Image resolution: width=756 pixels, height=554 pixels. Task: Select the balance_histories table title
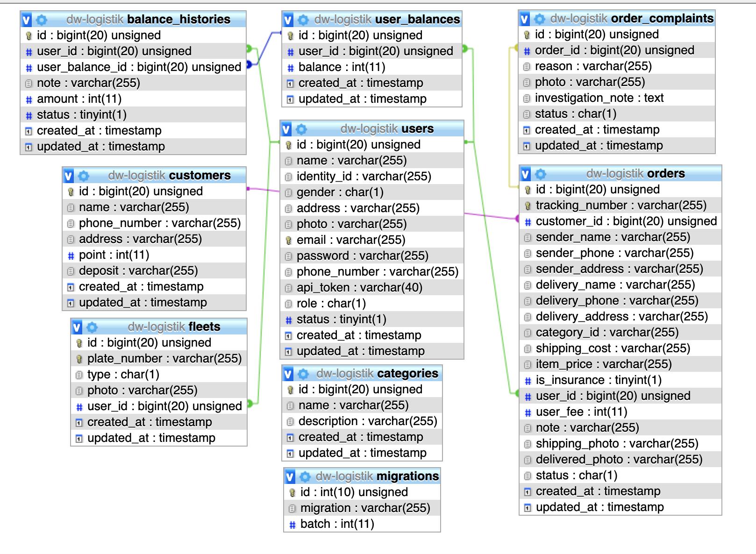(148, 20)
